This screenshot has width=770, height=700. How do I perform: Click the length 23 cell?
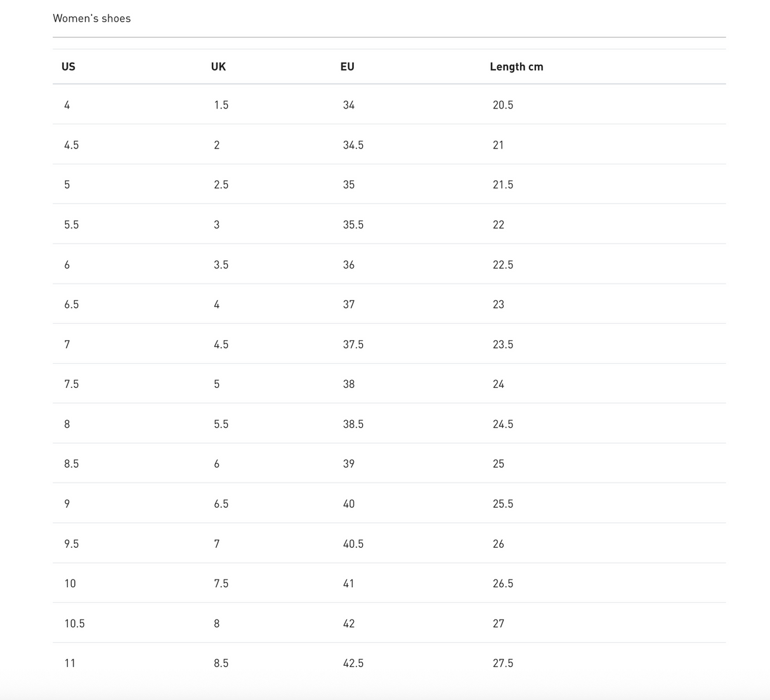pyautogui.click(x=499, y=305)
